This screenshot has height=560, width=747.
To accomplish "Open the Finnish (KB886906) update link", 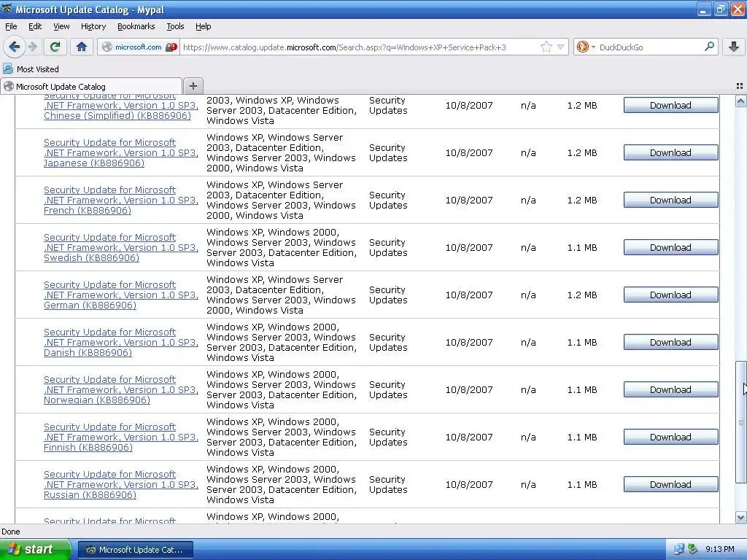I will pos(121,437).
